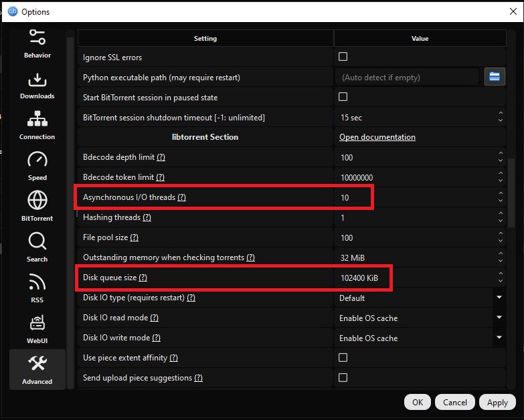Open the Behavior settings page

coord(37,44)
